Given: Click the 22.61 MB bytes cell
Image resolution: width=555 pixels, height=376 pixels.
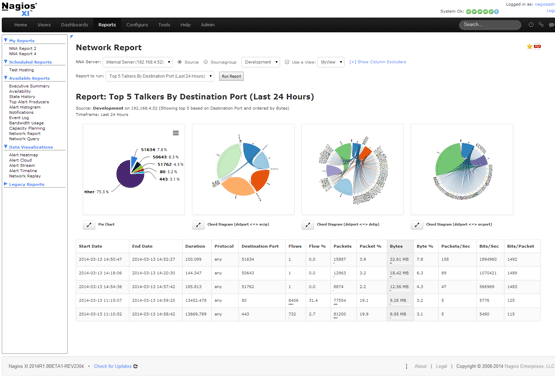Looking at the screenshot, I should (400, 259).
